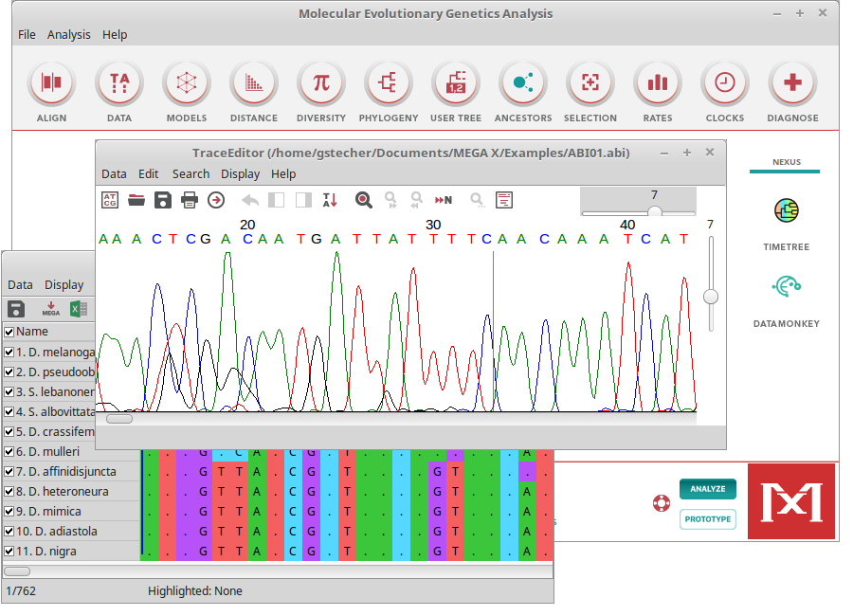Image resolution: width=853 pixels, height=616 pixels.
Task: Export to MEGA format in data window
Action: click(50, 309)
